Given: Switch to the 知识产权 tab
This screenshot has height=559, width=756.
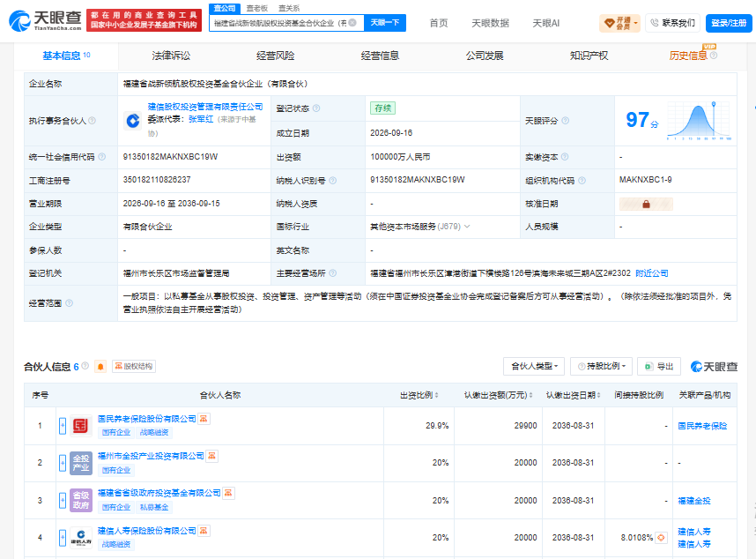Looking at the screenshot, I should click(589, 56).
